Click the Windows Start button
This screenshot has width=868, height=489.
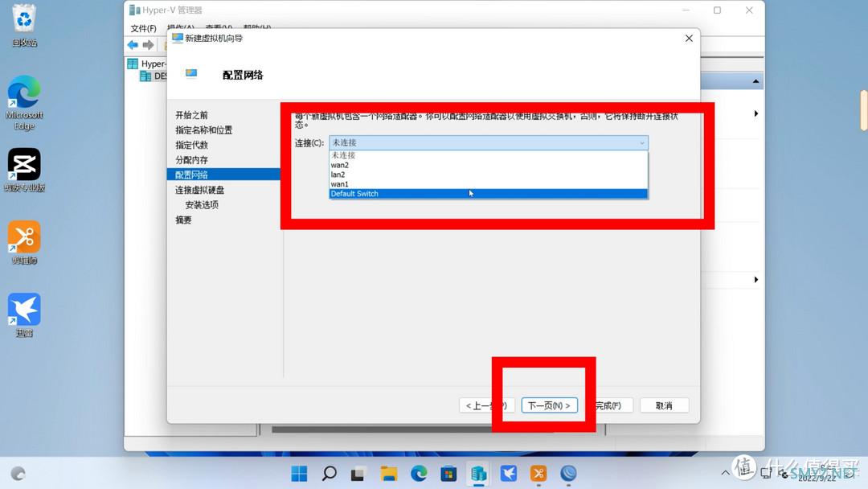[x=299, y=473]
